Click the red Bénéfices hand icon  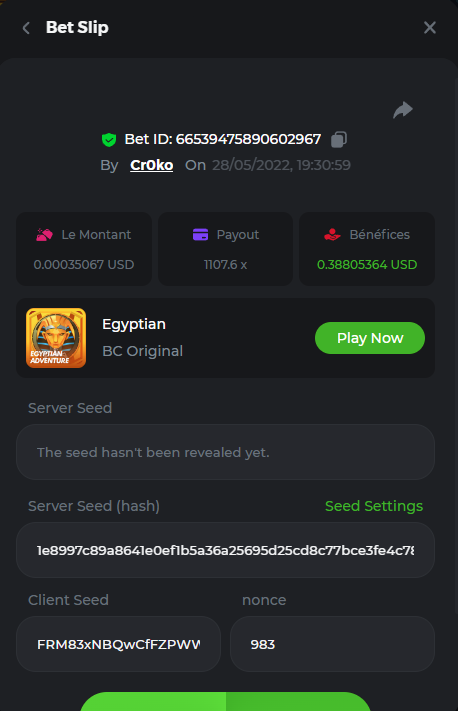tap(332, 234)
